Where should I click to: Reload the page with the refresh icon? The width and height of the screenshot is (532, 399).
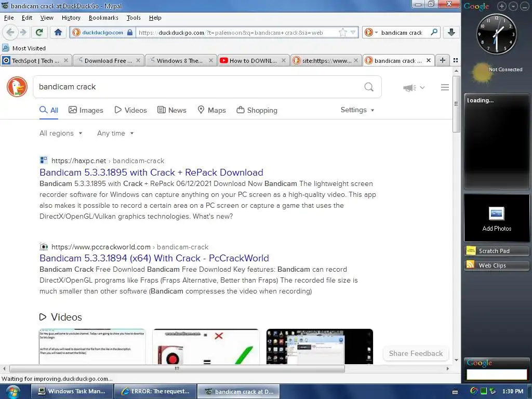pyautogui.click(x=39, y=33)
